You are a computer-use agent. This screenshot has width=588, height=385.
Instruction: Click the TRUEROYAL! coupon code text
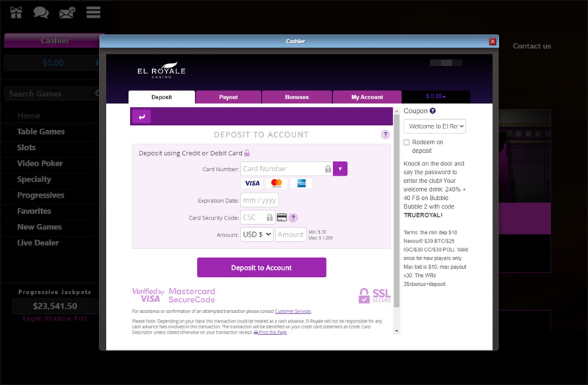(x=423, y=215)
